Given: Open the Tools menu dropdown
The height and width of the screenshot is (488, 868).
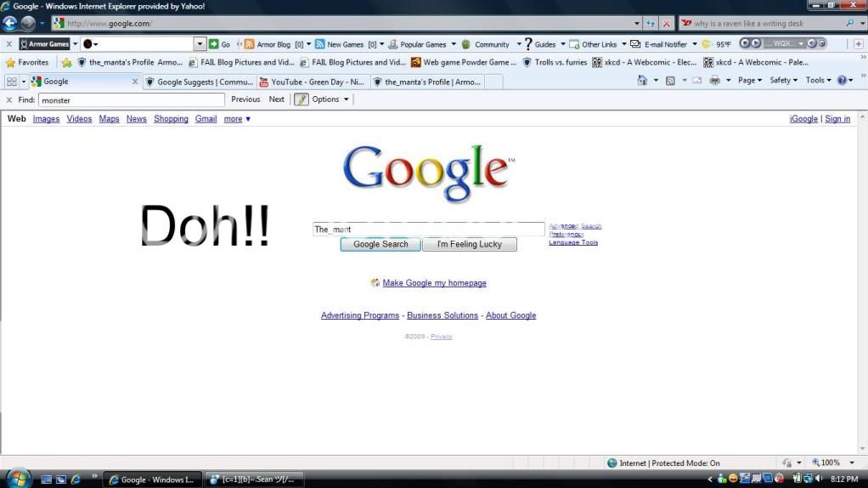Looking at the screenshot, I should coord(818,80).
